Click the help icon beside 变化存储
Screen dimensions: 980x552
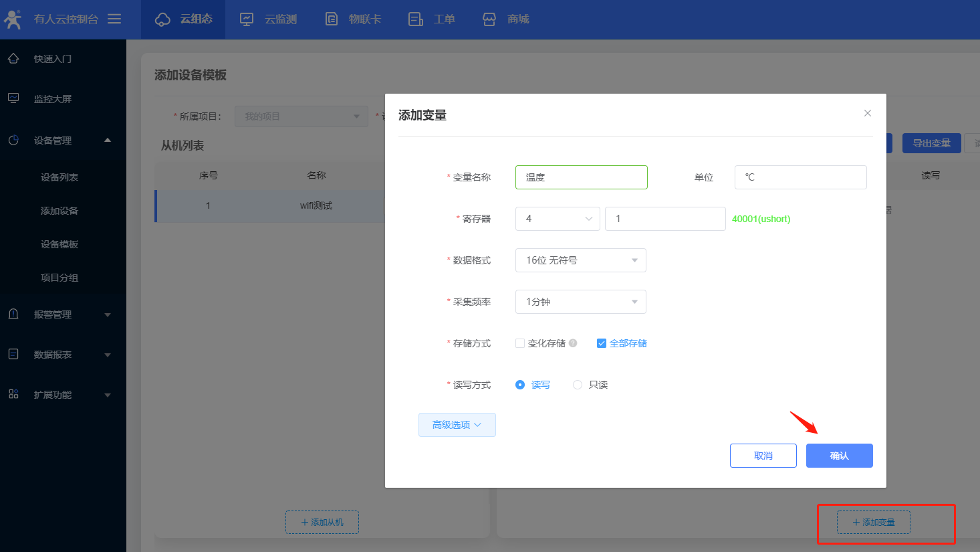[573, 343]
